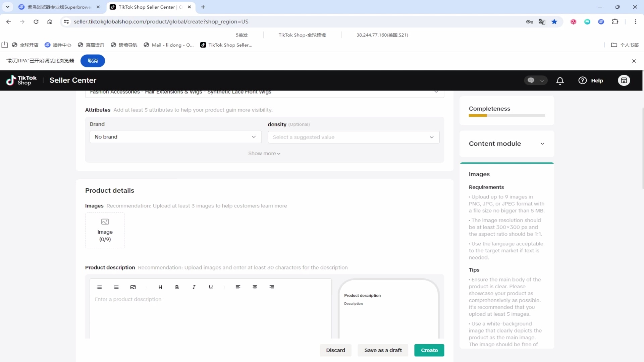Align description text to center
This screenshot has width=644, height=362.
click(255, 287)
